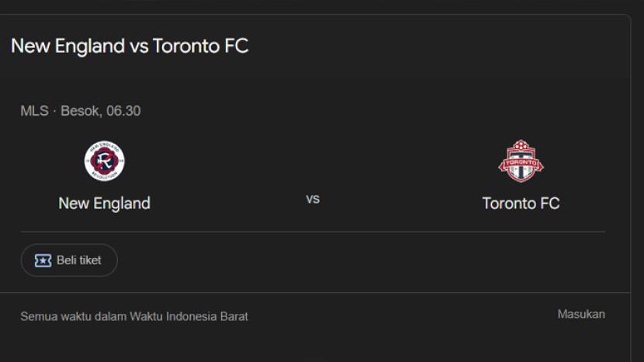
Task: Click the separator dot after "MLS"
Action: tap(54, 111)
